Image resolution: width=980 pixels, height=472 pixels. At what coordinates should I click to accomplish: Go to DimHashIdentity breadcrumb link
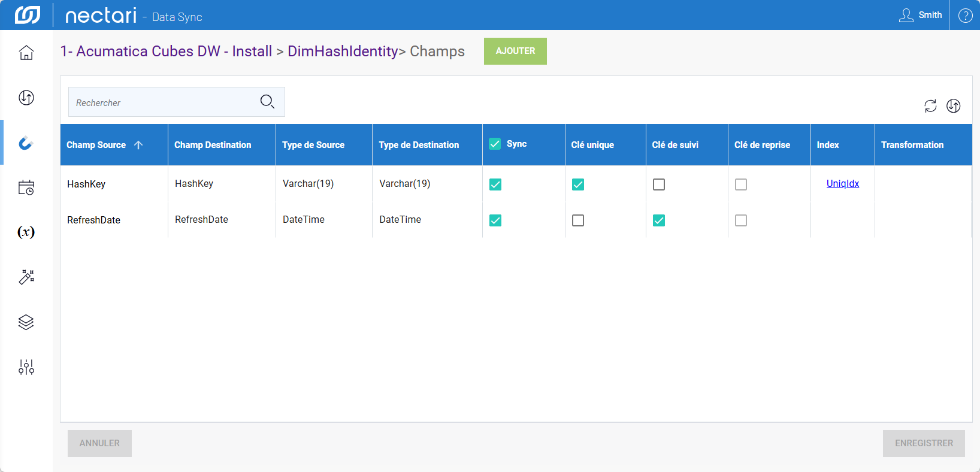343,51
